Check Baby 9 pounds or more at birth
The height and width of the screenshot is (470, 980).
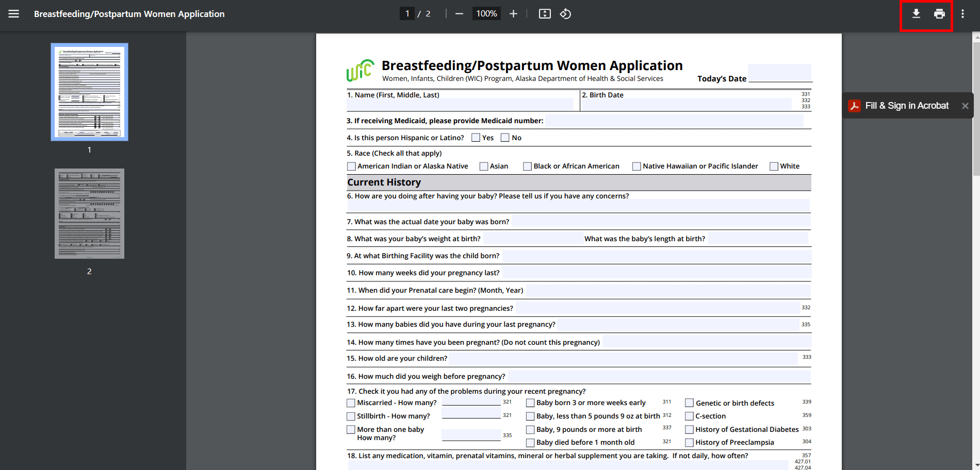(530, 430)
